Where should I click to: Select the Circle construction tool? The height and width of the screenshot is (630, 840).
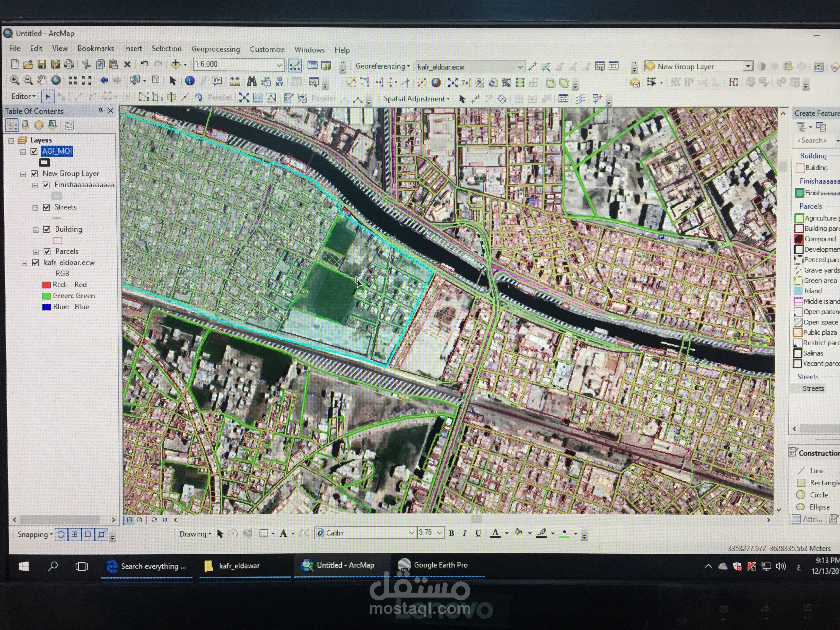click(812, 495)
